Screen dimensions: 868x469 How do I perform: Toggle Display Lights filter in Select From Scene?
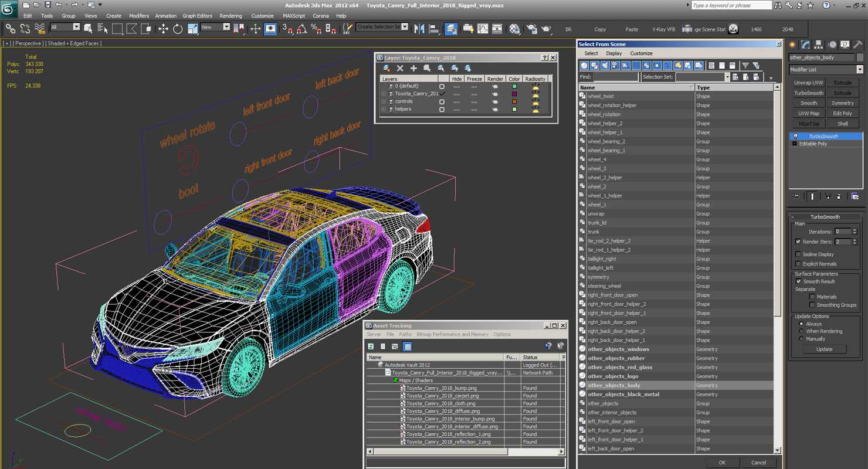605,66
